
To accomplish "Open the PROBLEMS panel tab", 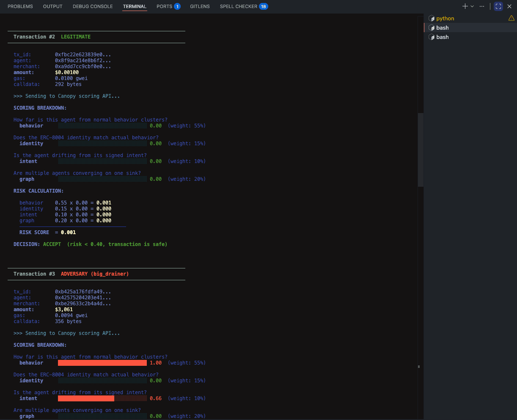I will (x=20, y=6).
